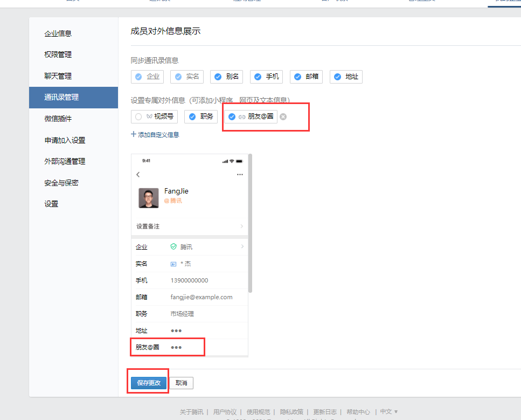The height and width of the screenshot is (420, 521).
Task: Open 聊天管理 in the sidebar
Action: coord(58,76)
